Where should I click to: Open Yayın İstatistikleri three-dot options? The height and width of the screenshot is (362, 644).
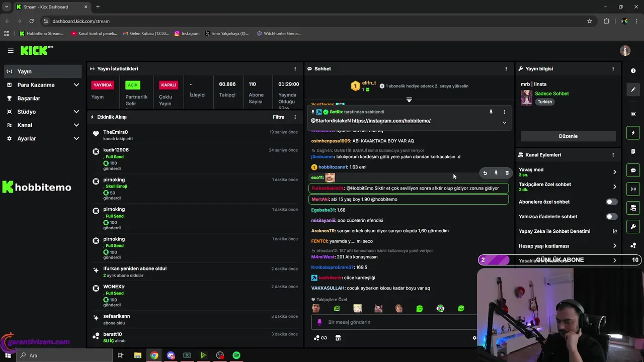tap(295, 69)
